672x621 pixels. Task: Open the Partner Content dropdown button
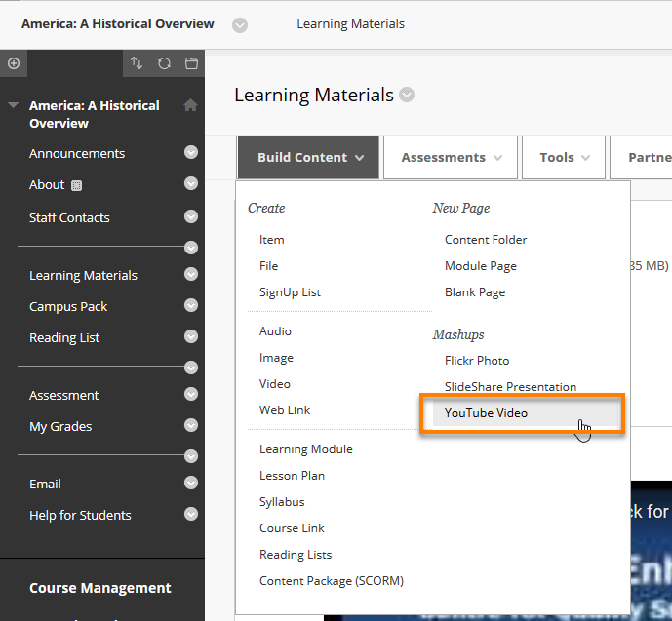pyautogui.click(x=641, y=157)
